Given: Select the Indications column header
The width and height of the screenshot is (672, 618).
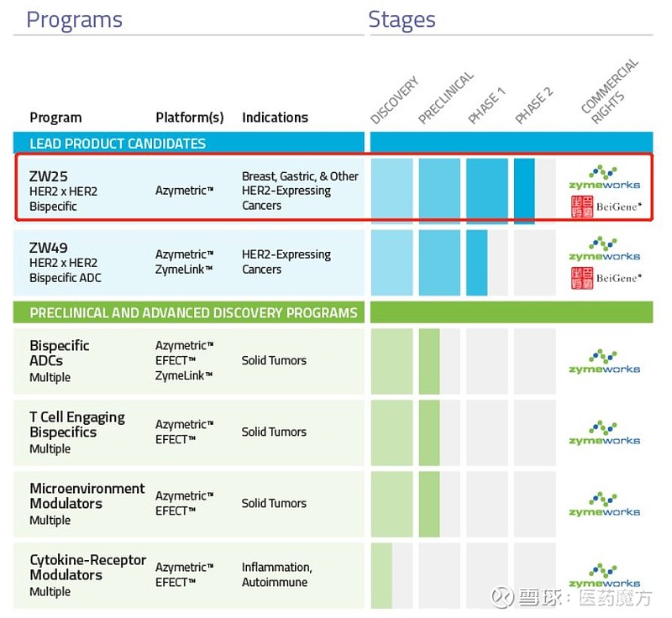Looking at the screenshot, I should 275,118.
